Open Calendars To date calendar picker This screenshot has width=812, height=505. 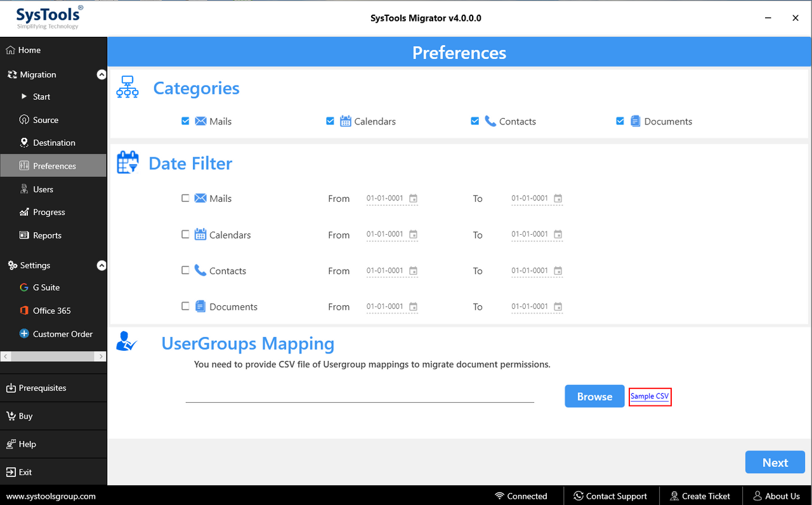point(558,235)
